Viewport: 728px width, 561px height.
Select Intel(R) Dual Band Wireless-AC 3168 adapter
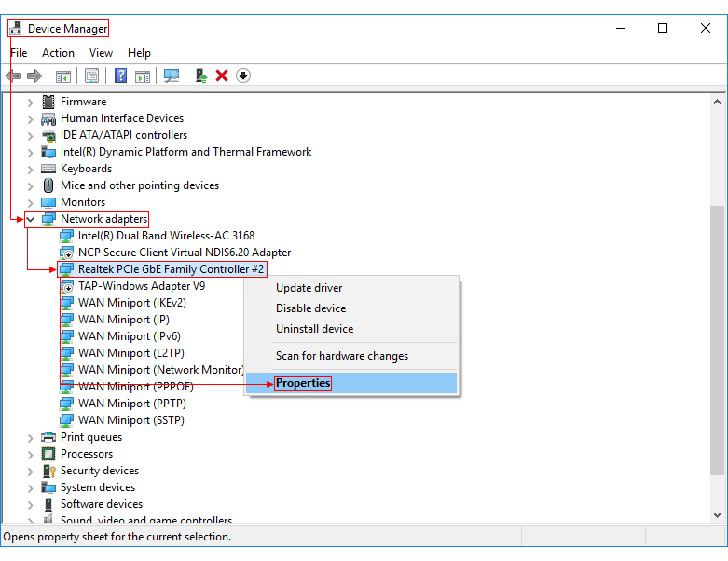pyautogui.click(x=166, y=236)
